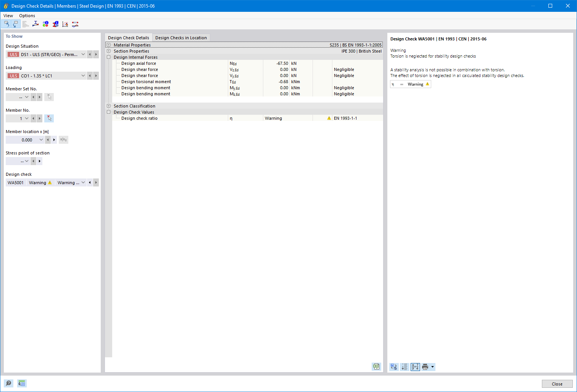The width and height of the screenshot is (577, 392).
Task: Enable graphical selection for Member Set No.
Action: point(49,97)
